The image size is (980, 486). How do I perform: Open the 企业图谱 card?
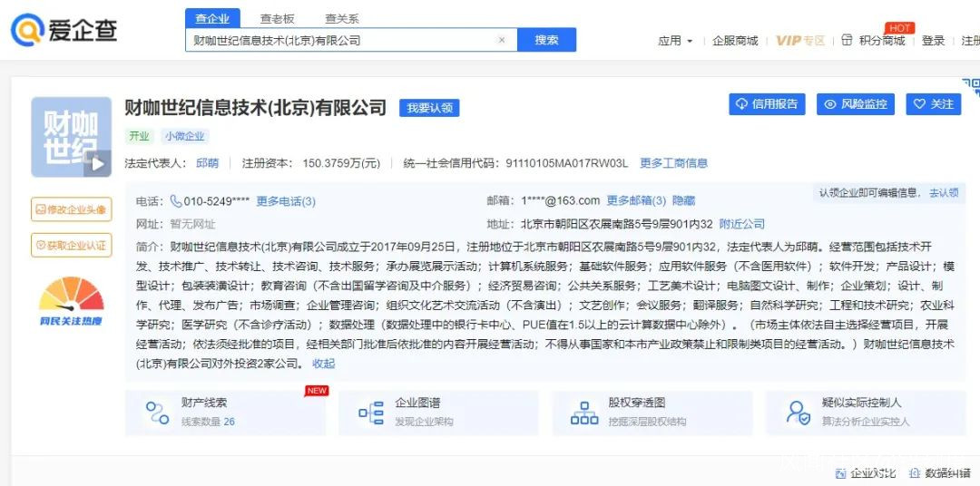coord(438,413)
